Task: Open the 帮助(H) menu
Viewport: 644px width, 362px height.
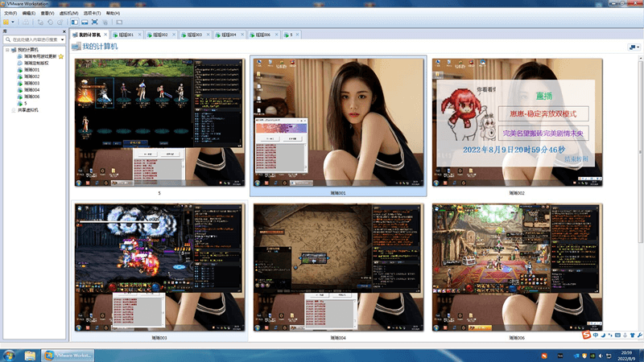Action: (x=113, y=13)
